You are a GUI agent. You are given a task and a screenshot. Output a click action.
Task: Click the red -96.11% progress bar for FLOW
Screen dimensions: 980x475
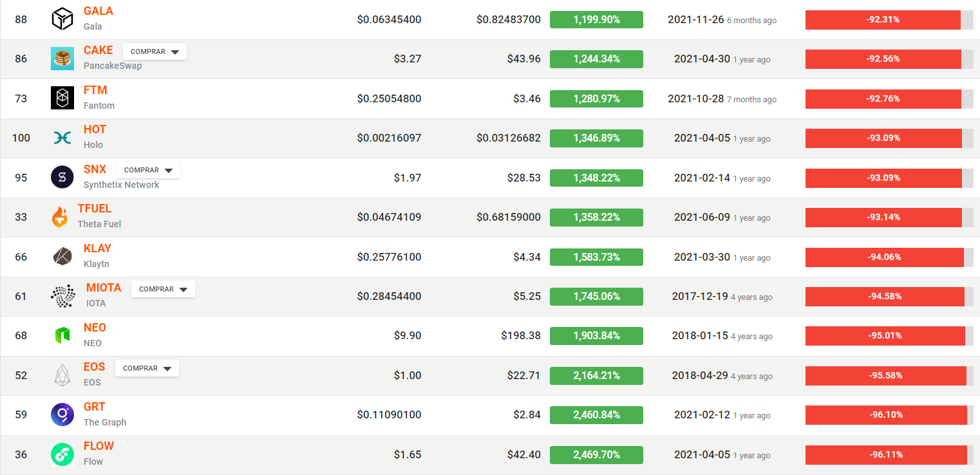pos(885,454)
